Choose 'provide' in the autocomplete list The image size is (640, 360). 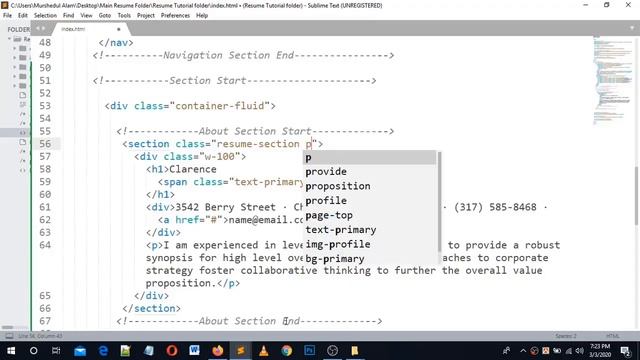point(369,172)
